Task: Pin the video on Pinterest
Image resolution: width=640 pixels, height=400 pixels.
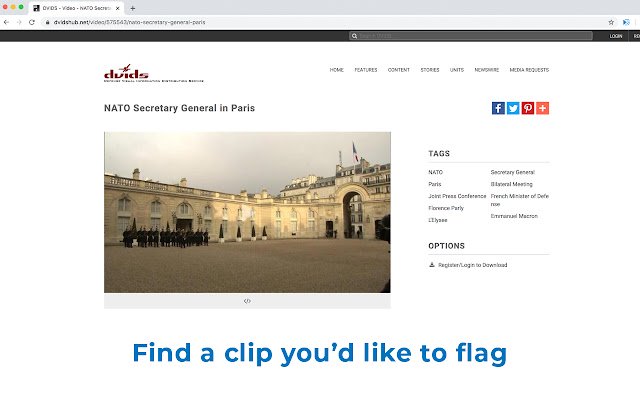Action: click(528, 108)
